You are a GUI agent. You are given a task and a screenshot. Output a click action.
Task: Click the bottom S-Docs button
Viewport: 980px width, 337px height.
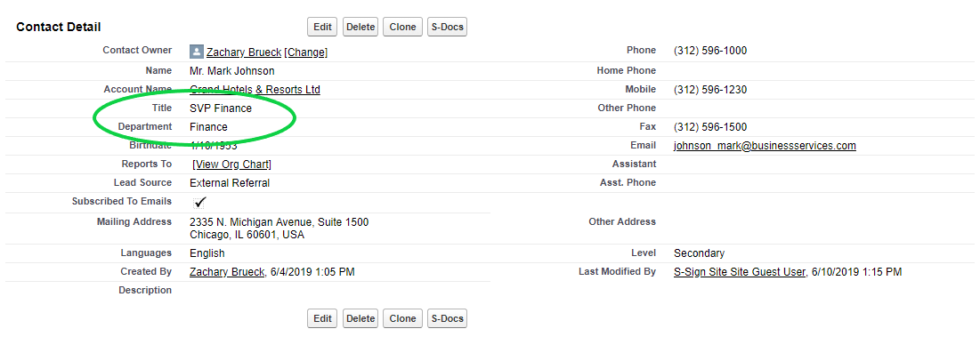pyautogui.click(x=447, y=318)
